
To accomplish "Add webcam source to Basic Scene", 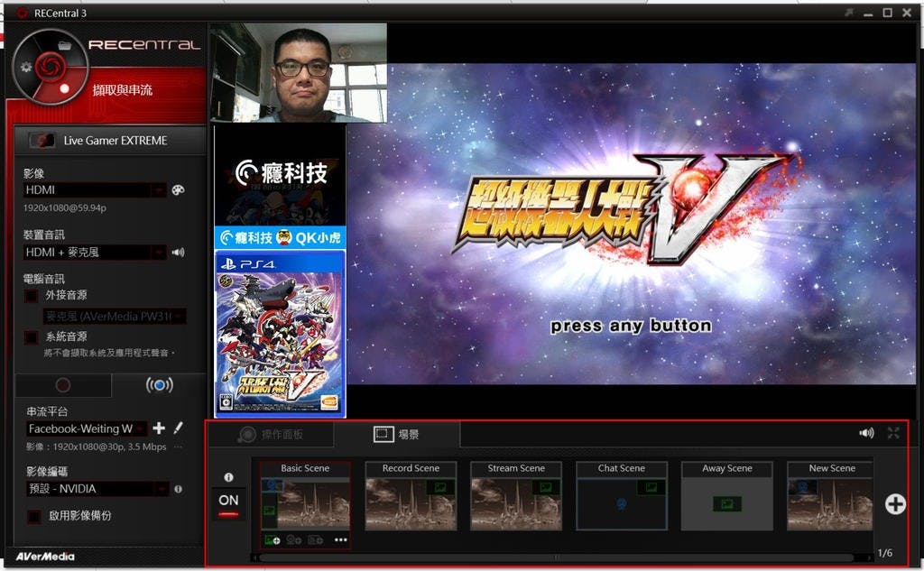I will point(293,539).
